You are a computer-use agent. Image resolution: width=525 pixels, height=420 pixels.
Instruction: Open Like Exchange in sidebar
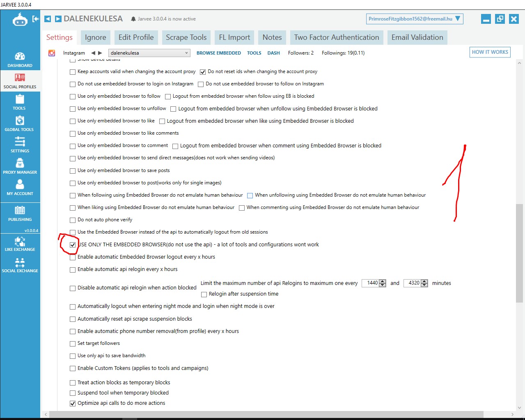20,243
